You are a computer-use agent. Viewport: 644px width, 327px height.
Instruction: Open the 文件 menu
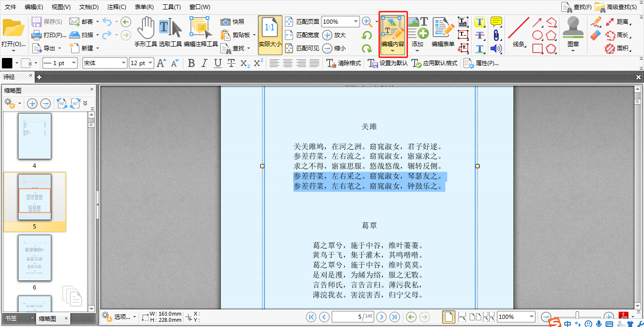[10, 7]
